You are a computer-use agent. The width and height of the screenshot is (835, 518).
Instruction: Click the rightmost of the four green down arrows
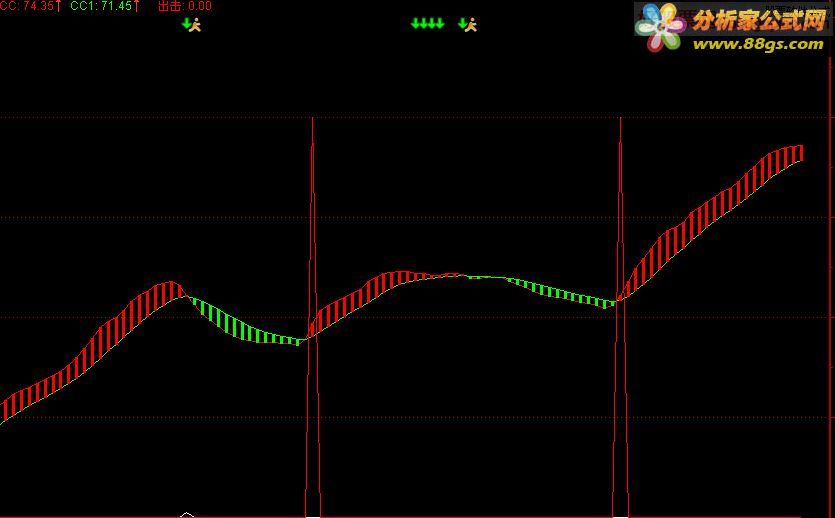pyautogui.click(x=440, y=23)
